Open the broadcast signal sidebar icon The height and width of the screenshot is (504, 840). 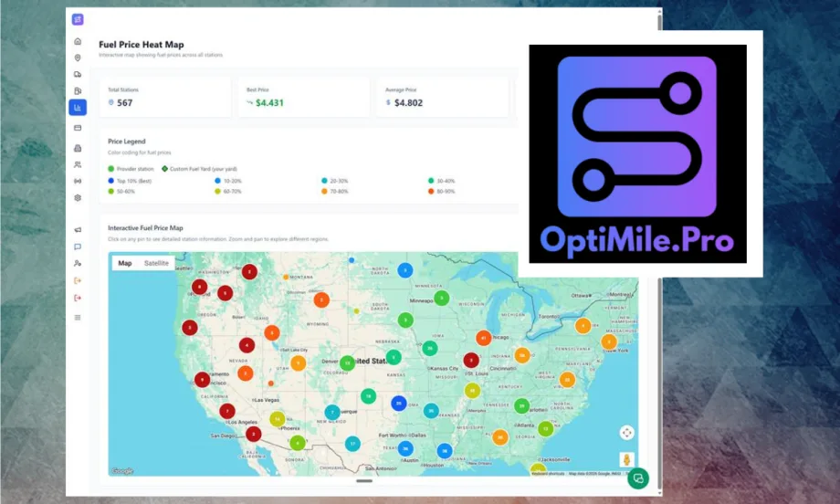coord(78,182)
